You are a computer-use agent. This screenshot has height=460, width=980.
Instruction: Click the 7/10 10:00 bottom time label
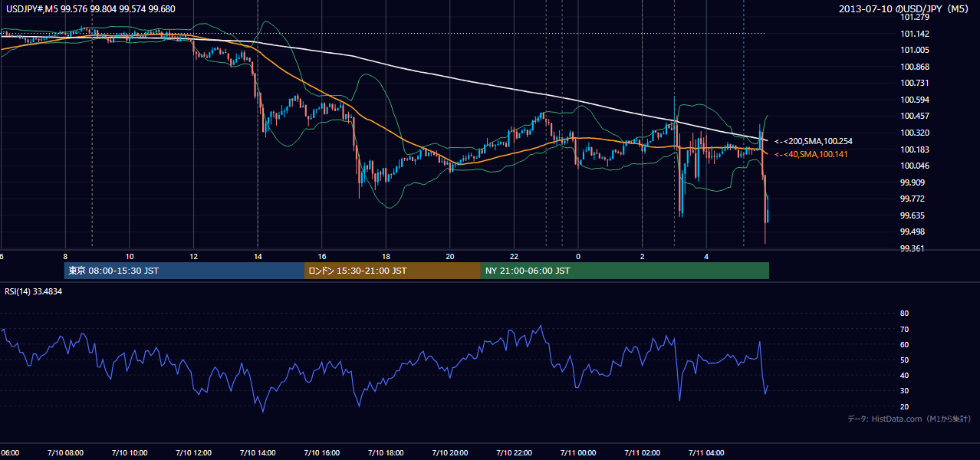[x=130, y=452]
